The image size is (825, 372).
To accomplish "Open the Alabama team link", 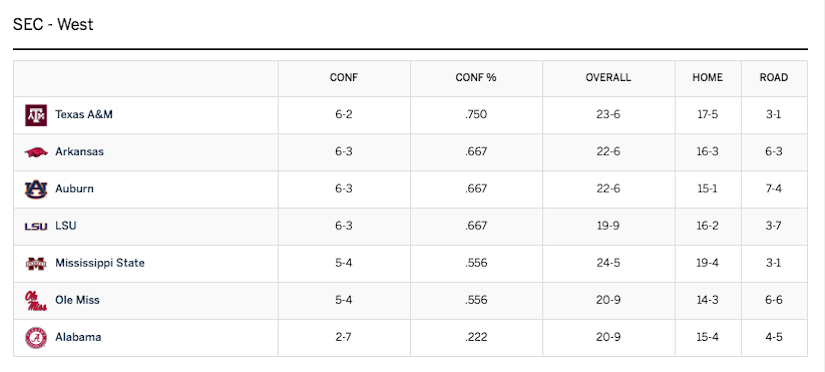I will (78, 337).
